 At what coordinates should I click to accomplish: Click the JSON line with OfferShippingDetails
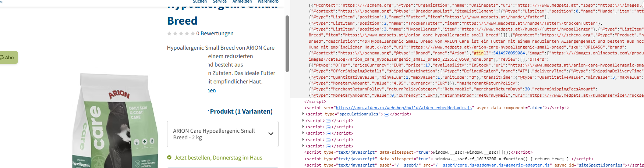point(476,71)
